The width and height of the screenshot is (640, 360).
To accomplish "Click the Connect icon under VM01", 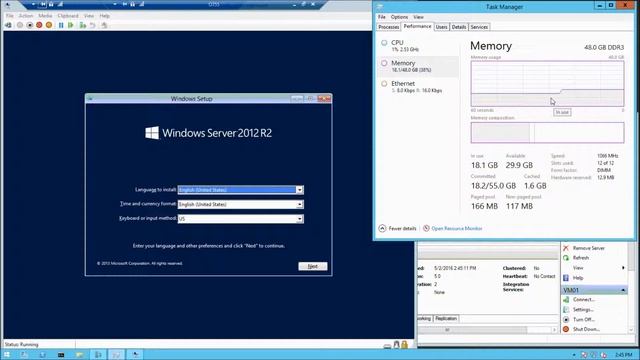I will 566,300.
